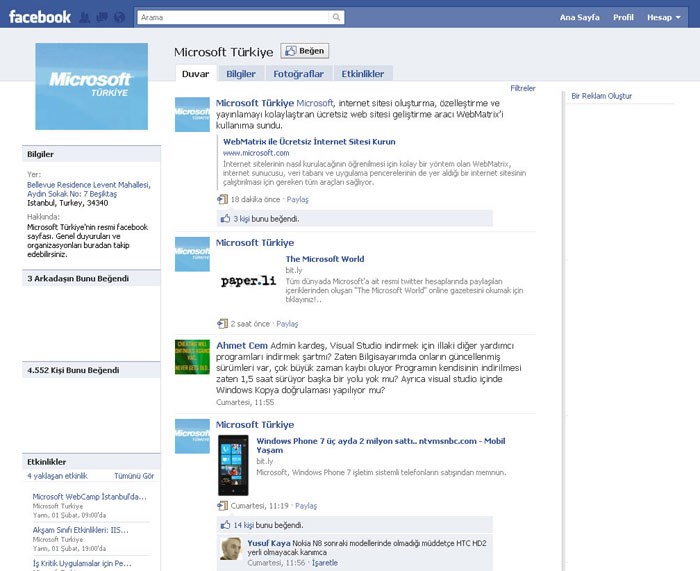The image size is (700, 571).
Task: Click Ahmet Cem's profile picture
Action: 192,357
